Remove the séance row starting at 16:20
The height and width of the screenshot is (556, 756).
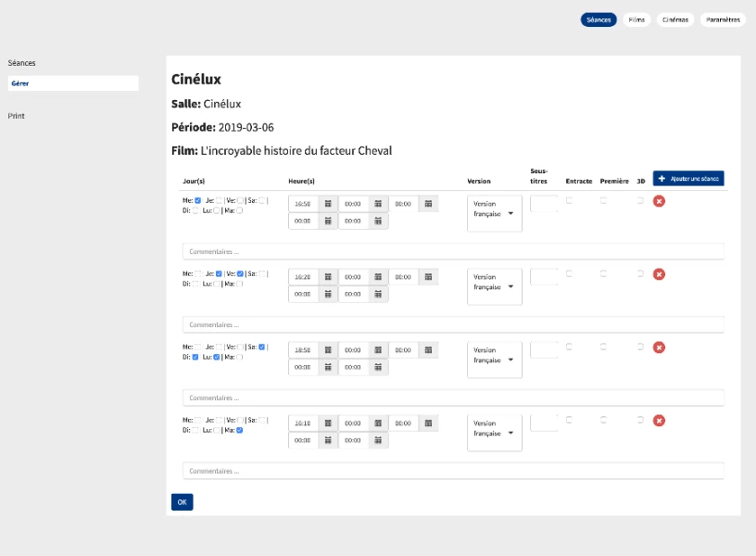pyautogui.click(x=659, y=274)
